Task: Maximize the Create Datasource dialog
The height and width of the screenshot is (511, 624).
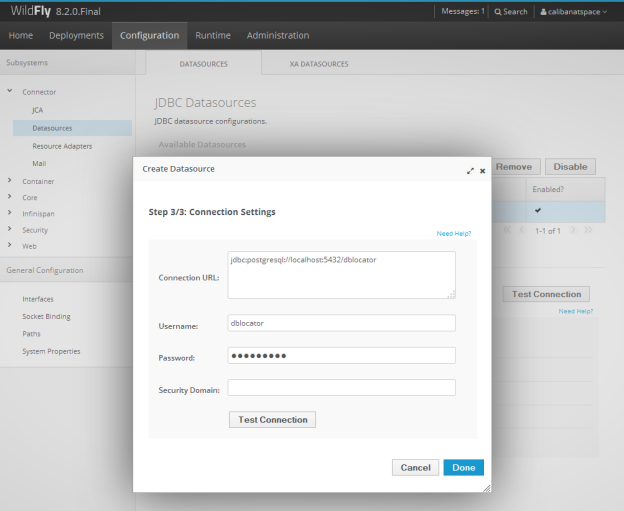Action: coord(470,170)
